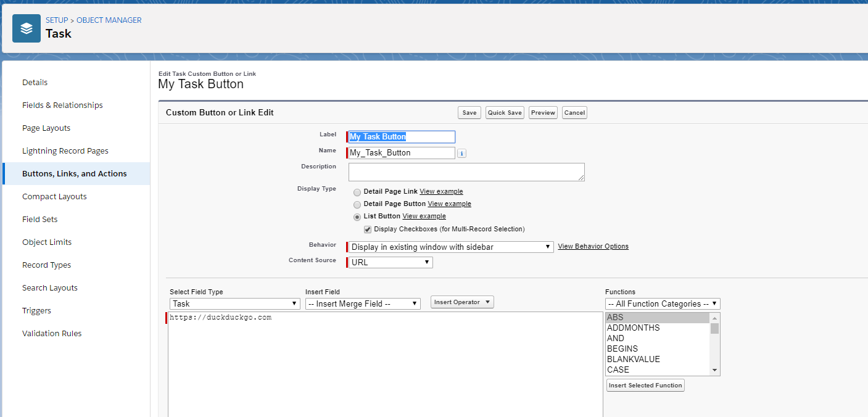Open the Behavior dropdown
The width and height of the screenshot is (868, 417).
(450, 247)
